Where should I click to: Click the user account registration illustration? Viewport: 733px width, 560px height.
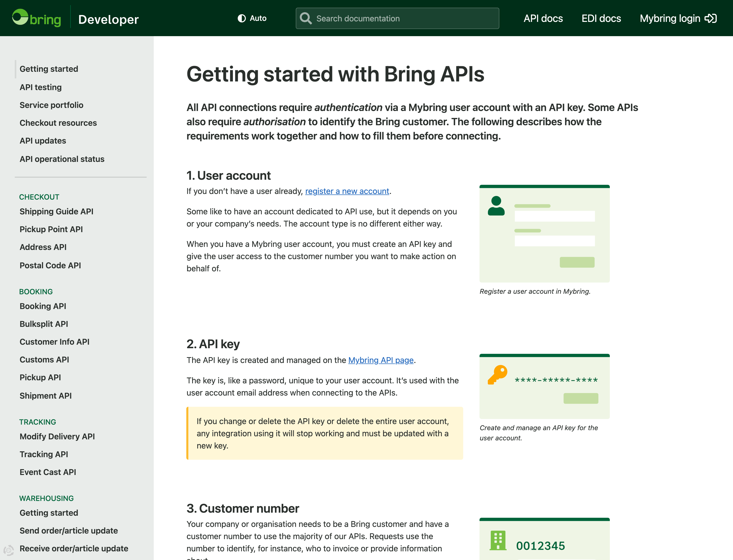click(544, 234)
